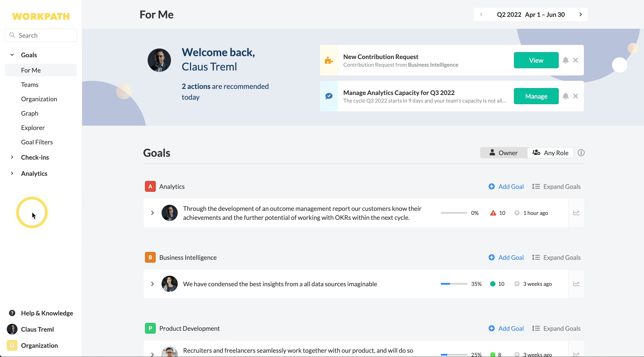Click the 25% progress bar

point(454,355)
